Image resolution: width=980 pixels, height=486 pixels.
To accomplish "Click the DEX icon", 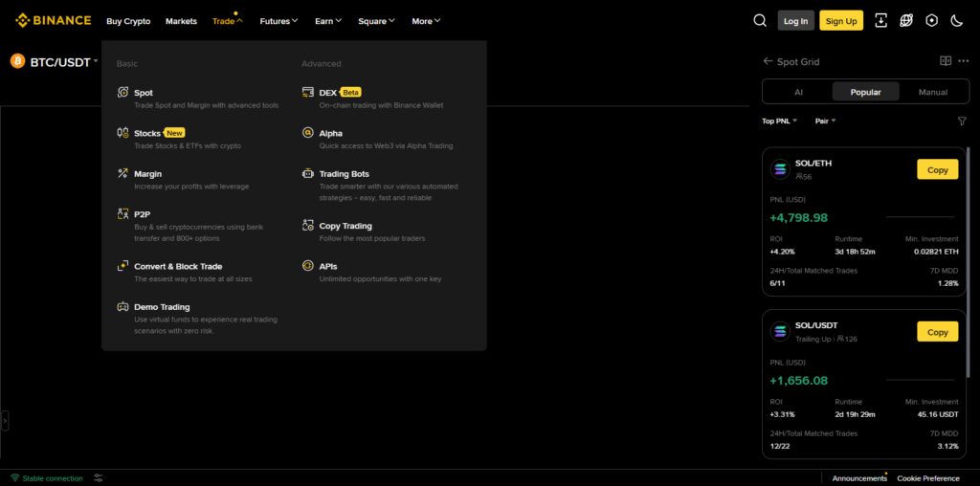I will coord(308,93).
